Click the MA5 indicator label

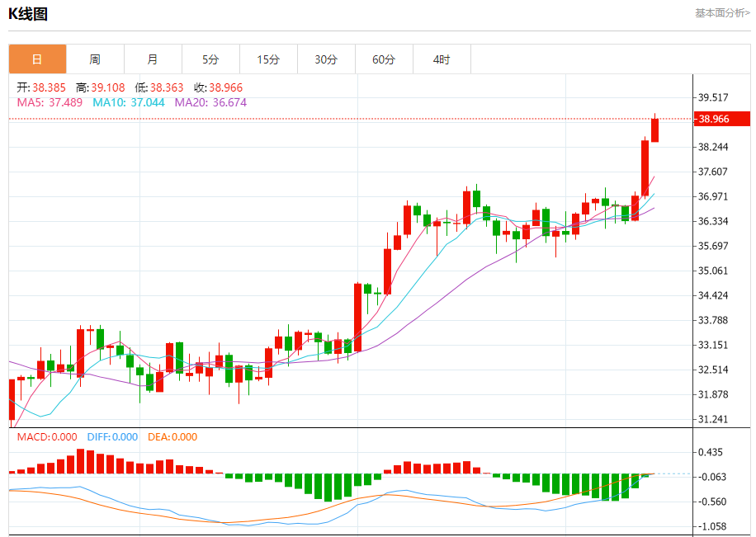pos(50,102)
